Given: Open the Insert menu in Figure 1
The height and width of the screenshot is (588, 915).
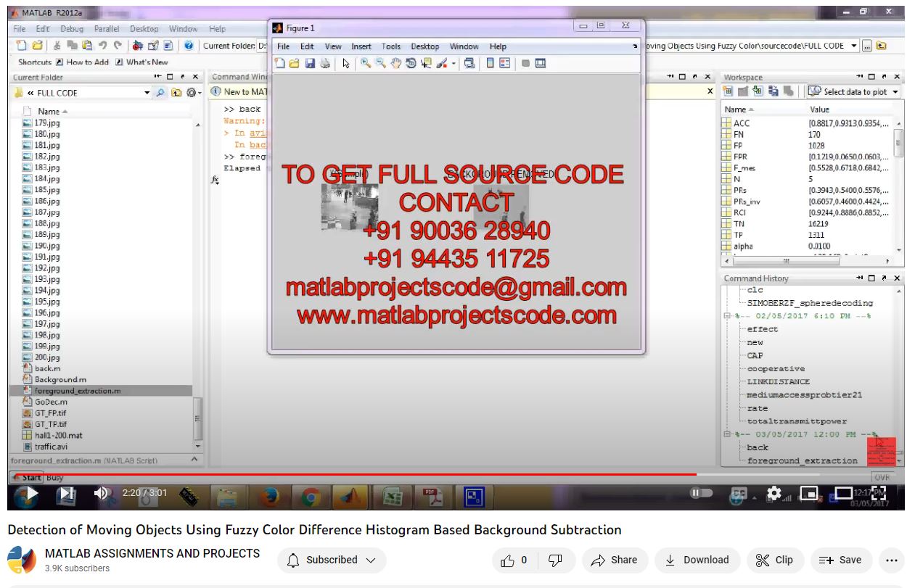Looking at the screenshot, I should click(361, 46).
